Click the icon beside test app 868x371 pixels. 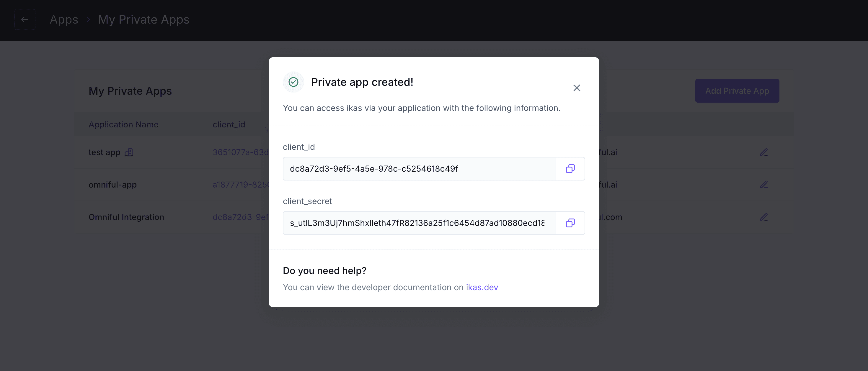tap(129, 152)
